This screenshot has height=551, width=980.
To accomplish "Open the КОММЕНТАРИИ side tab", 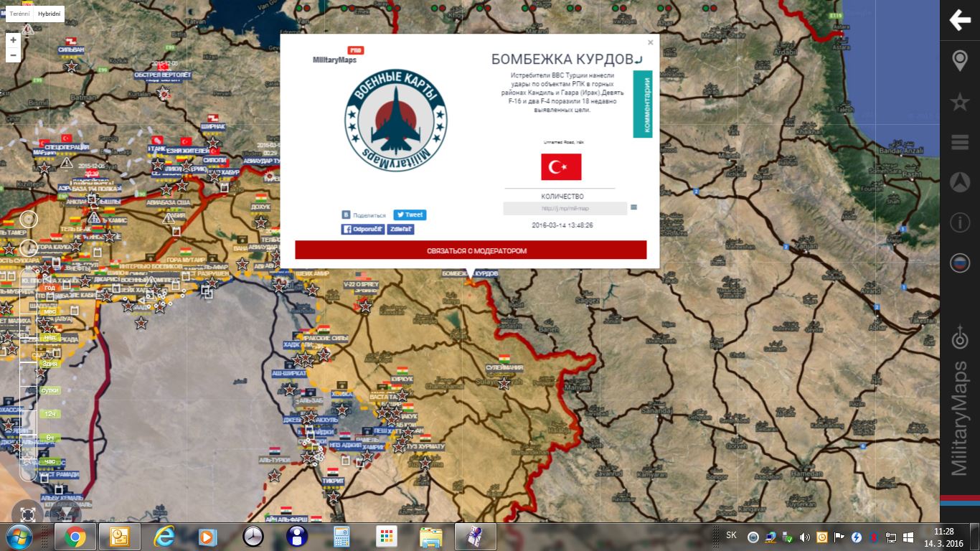I will [643, 104].
